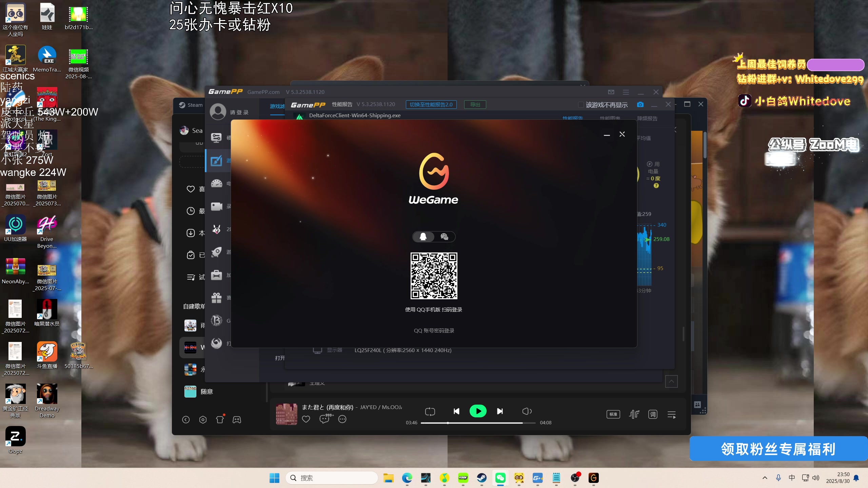
Task: Open KOOK from the taskbar
Action: coord(463,478)
